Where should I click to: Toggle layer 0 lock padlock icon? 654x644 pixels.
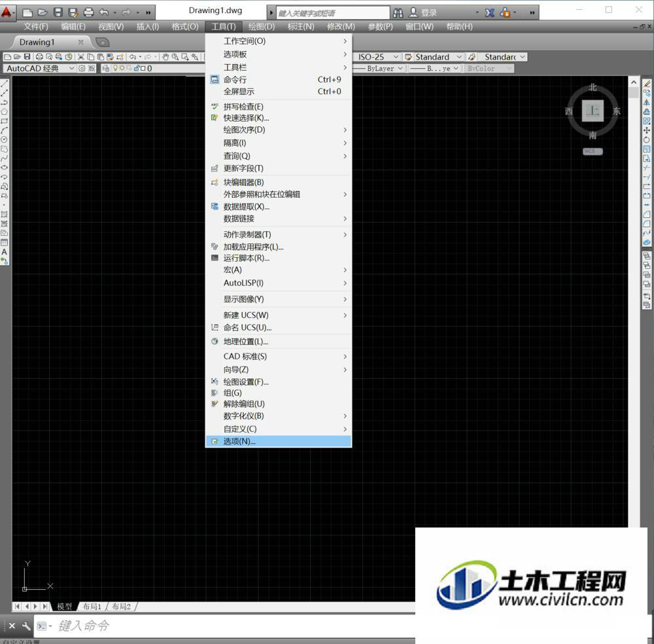click(x=136, y=68)
